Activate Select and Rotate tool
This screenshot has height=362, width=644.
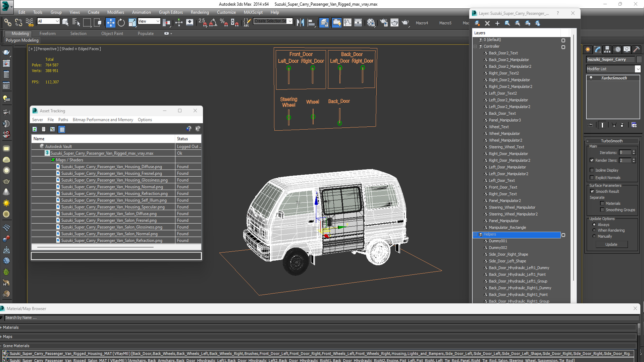[x=121, y=22]
